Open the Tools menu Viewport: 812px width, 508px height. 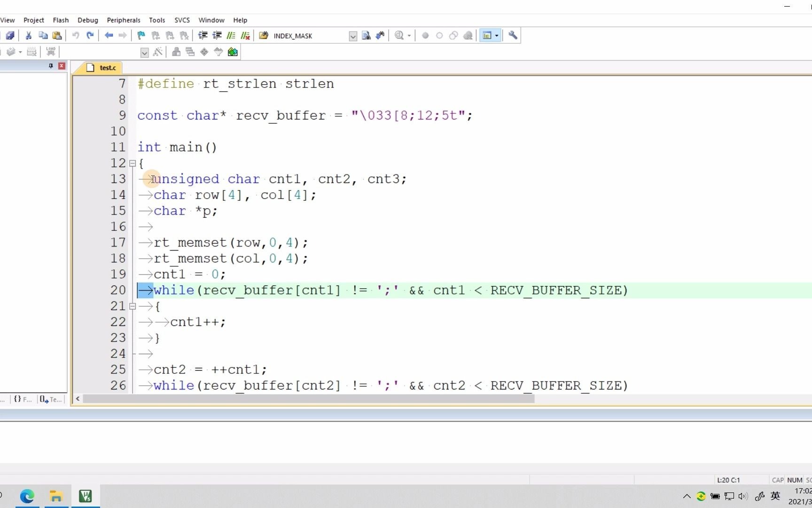(x=157, y=20)
